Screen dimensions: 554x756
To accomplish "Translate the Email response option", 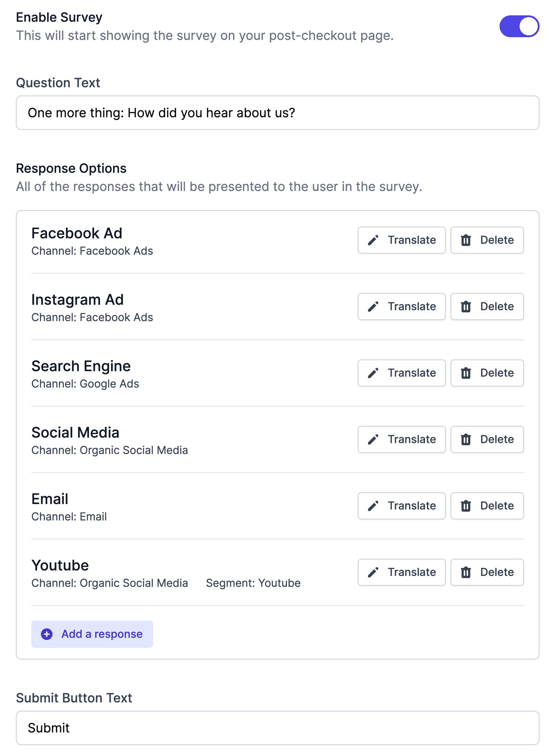I will tap(401, 506).
